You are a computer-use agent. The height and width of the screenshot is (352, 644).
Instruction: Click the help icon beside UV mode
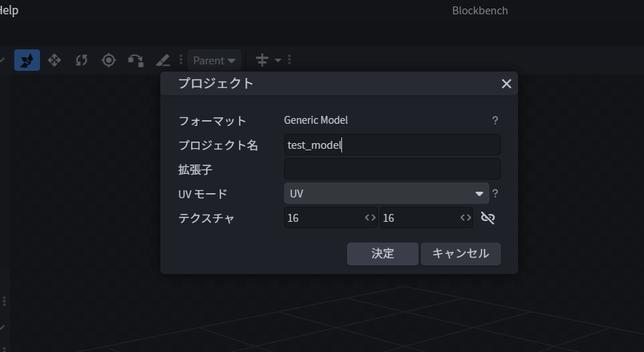(x=495, y=193)
